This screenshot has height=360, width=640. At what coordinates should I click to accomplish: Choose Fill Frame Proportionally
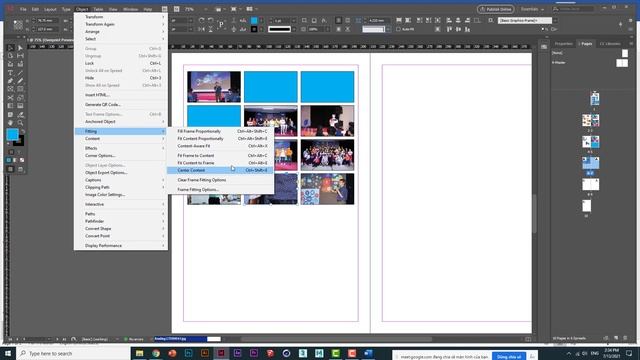coord(220,131)
